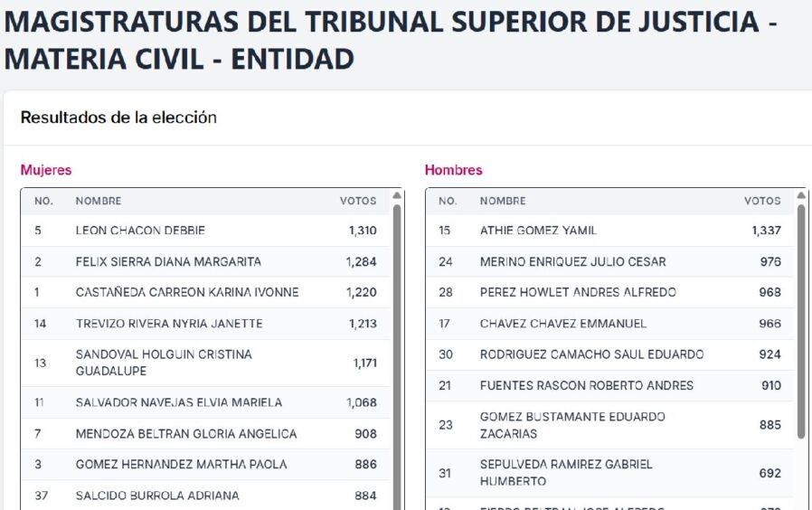The height and width of the screenshot is (510, 812).
Task: Select SALCIDO BURROLA ADRIANA row
Action: tap(206, 496)
